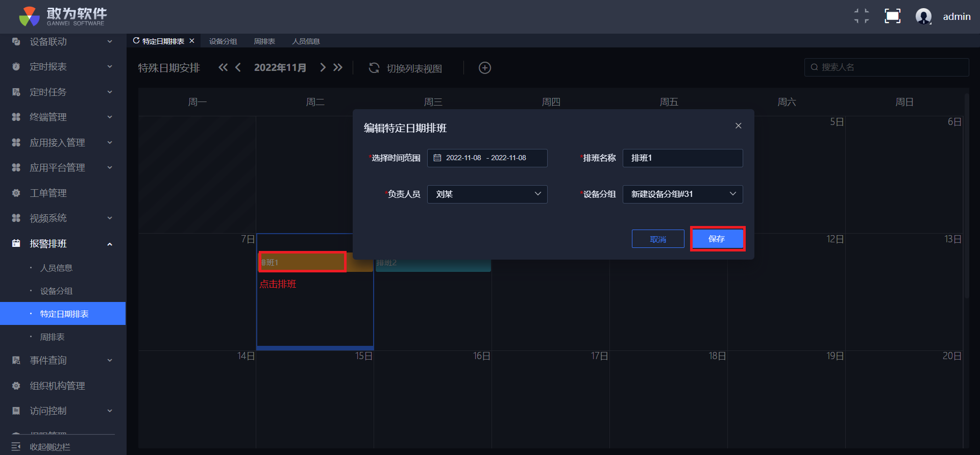
Task: Click the admin user avatar
Action: tap(923, 16)
